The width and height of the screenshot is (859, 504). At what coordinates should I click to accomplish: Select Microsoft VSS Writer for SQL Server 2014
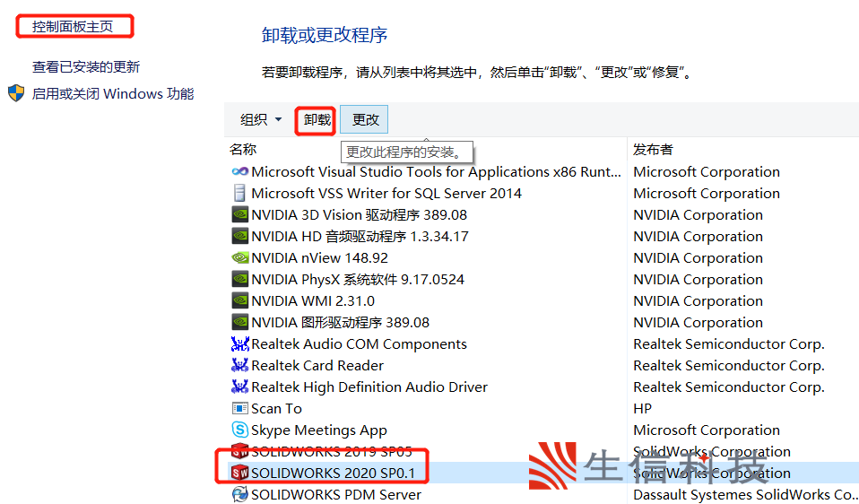point(386,193)
